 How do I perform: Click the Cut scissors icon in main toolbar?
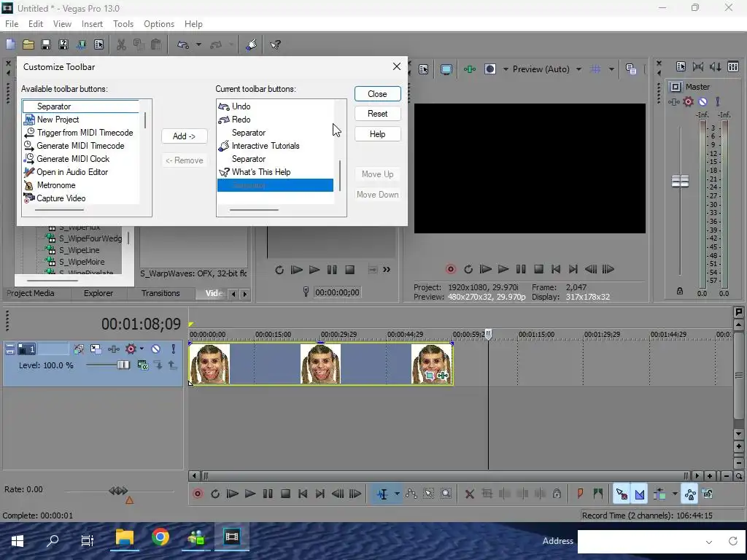[x=121, y=44]
